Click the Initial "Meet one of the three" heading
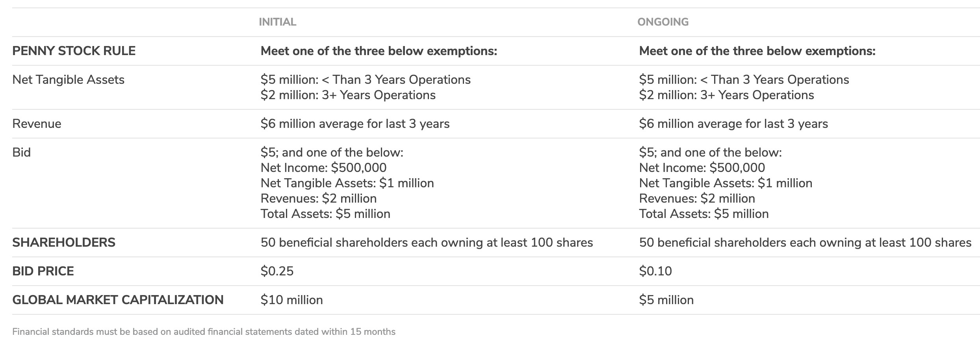The width and height of the screenshot is (980, 347). [379, 51]
